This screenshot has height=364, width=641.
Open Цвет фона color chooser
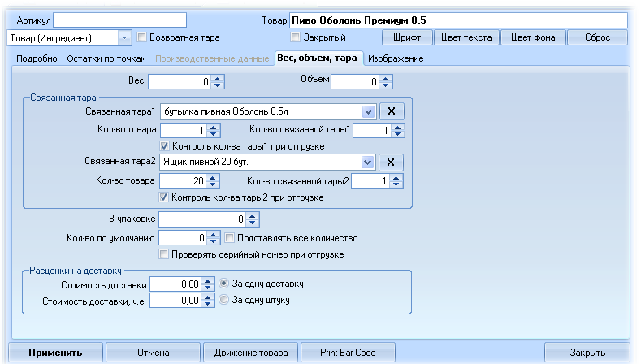[x=533, y=37]
